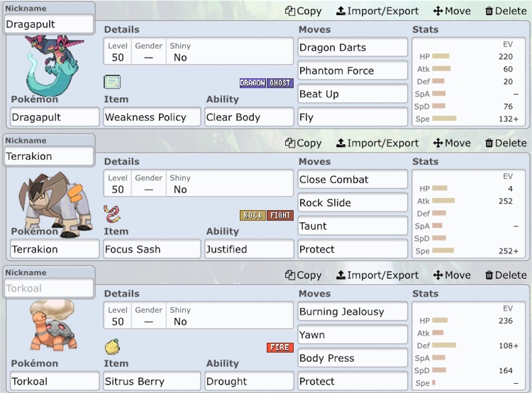Select the Rock Slide move slot
Viewport: 532px width, 393px height.
click(x=353, y=202)
